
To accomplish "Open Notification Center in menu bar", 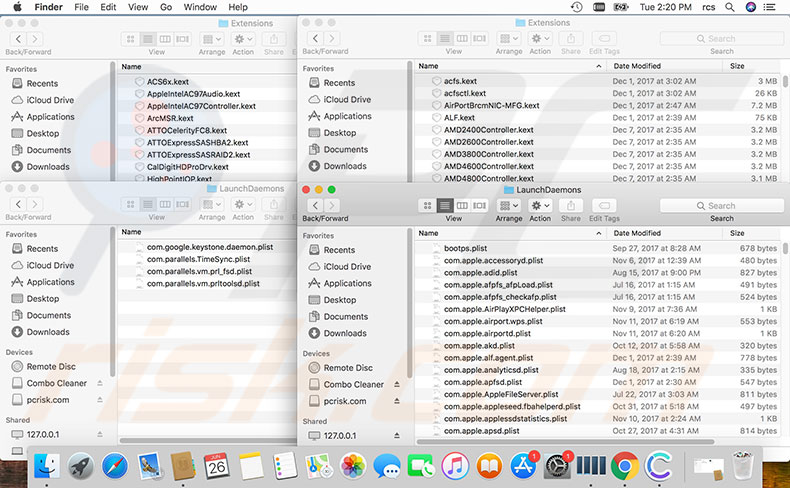I will [x=769, y=7].
